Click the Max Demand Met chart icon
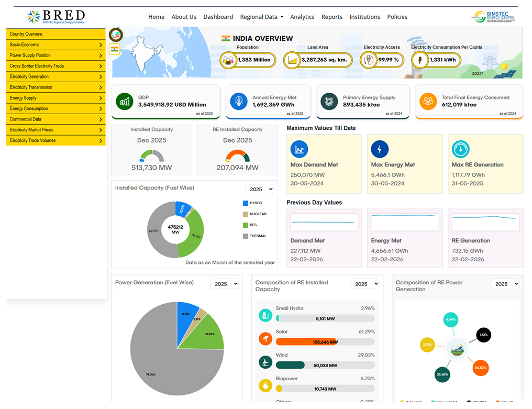The width and height of the screenshot is (532, 409). coord(300,149)
